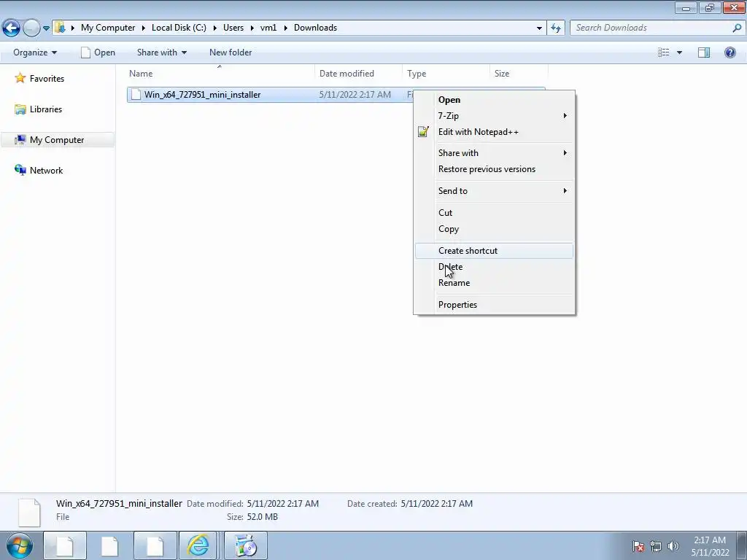Click the folder icon in address bar
The height and width of the screenshot is (560, 747).
(60, 28)
